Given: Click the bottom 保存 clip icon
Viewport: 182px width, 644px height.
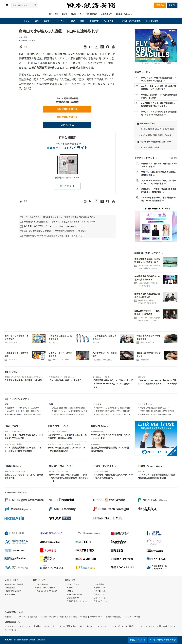Looking at the screenshot, I should coord(21,201).
